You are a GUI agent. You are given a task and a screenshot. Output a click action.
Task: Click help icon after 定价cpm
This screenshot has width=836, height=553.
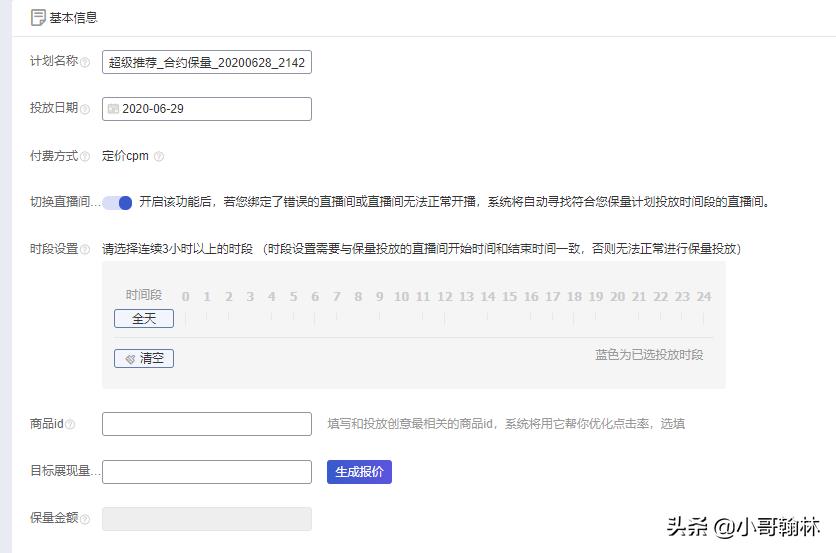(x=159, y=156)
